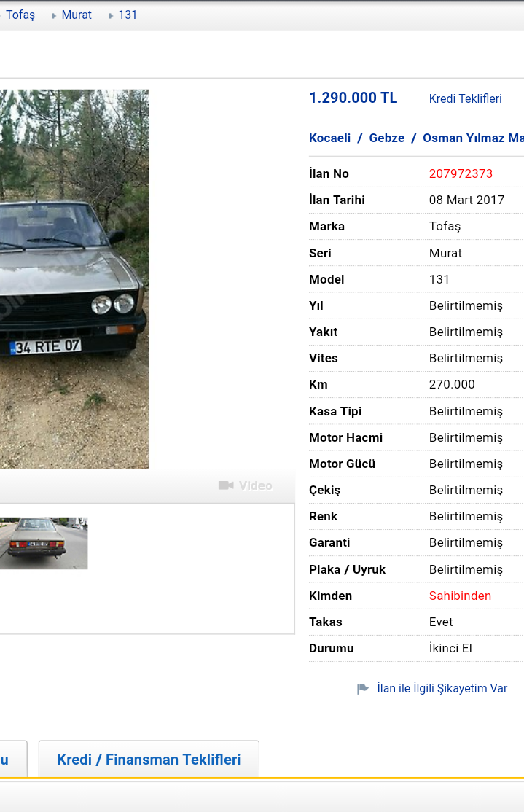Screen dimensions: 524x812
Task: Click the arrow before 131 breadcrumb
Action: [x=110, y=16]
